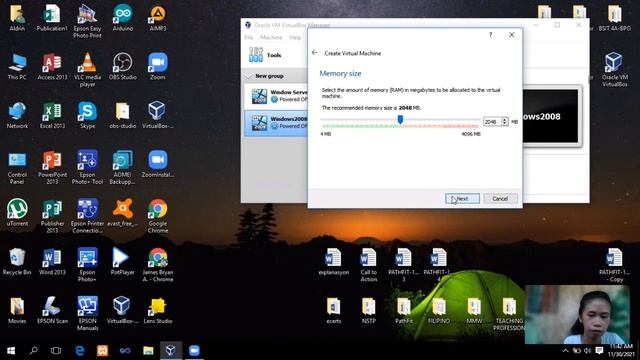
Task: Open Publisher 2013 shortcut
Action: click(52, 216)
